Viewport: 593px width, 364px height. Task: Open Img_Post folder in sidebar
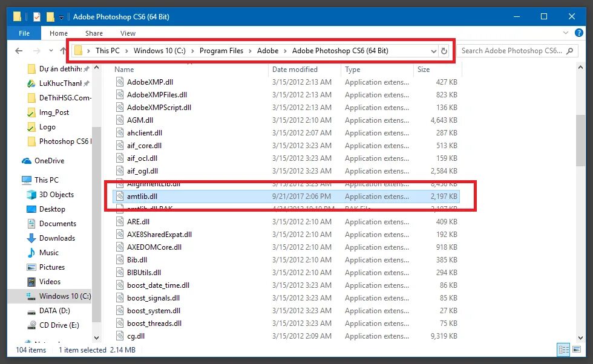pyautogui.click(x=48, y=112)
